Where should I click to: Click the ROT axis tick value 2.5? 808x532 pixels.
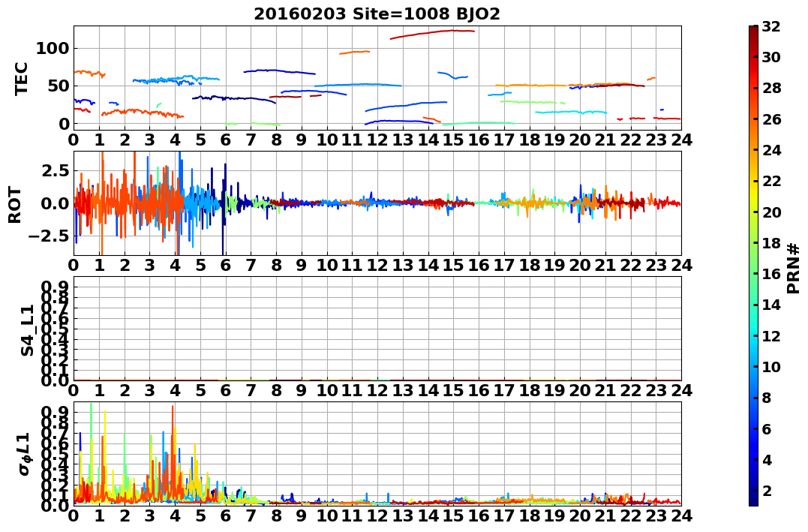coord(56,170)
